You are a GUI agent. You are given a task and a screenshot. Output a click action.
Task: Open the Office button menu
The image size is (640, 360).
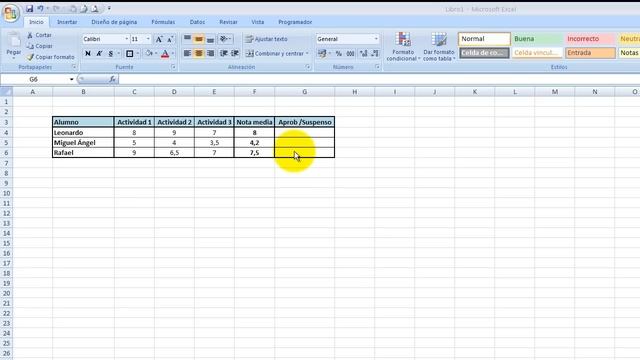[11, 13]
